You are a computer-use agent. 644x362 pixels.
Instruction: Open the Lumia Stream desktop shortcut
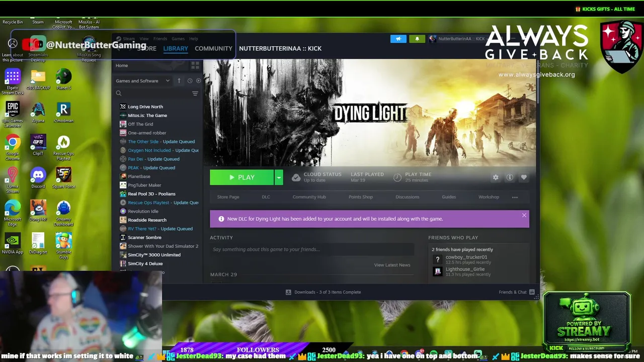(x=13, y=180)
